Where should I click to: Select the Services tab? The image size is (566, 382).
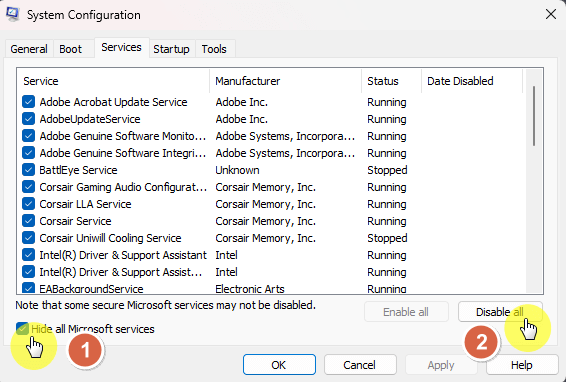point(121,48)
